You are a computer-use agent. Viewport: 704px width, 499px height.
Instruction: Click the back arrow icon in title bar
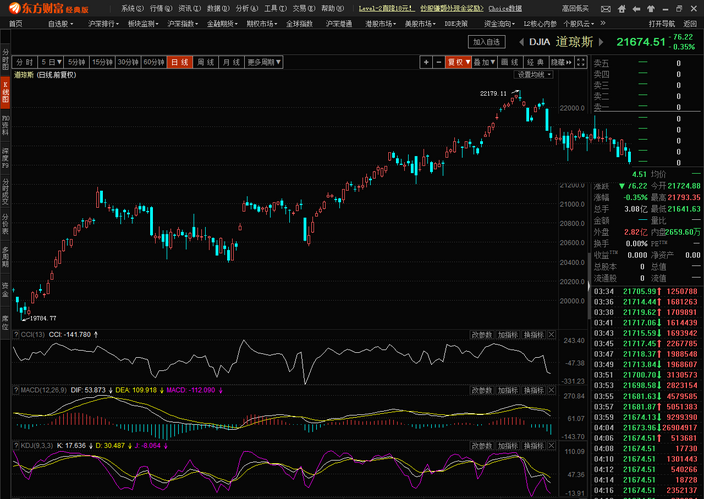pos(636,9)
